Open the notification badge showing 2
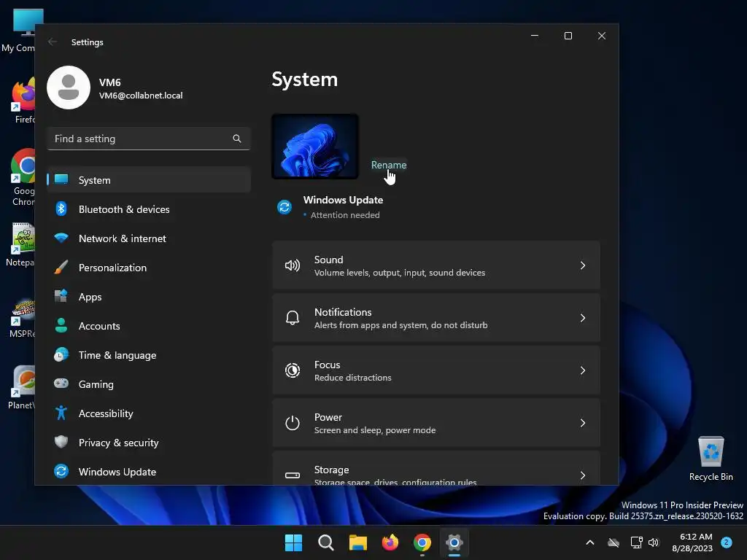The width and height of the screenshot is (747, 560). [x=727, y=542]
